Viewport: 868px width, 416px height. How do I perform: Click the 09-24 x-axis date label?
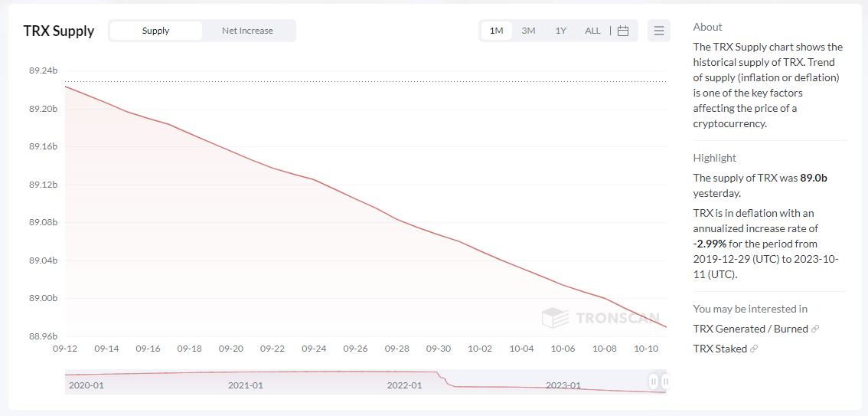pos(314,349)
